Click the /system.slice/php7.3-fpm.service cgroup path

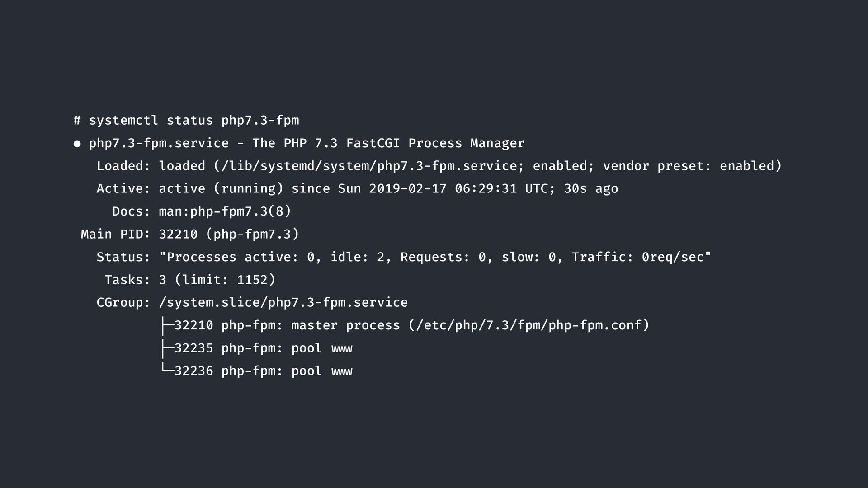[283, 302]
